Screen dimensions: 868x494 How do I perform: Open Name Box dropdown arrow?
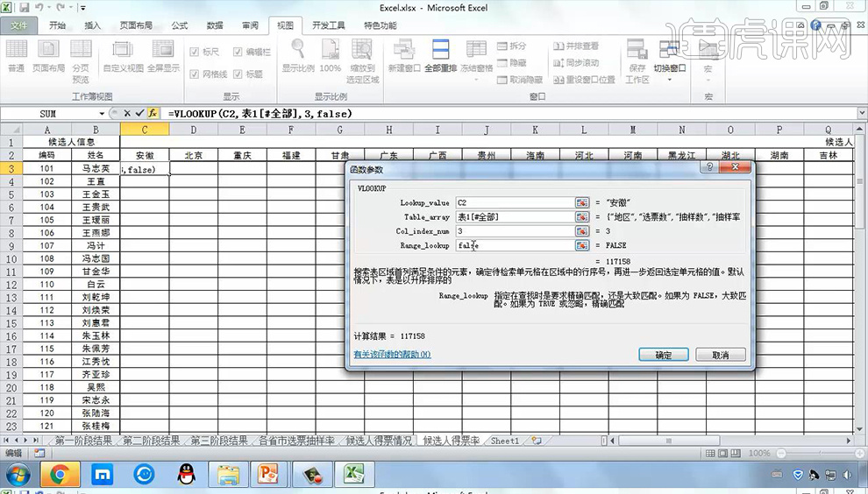pos(102,113)
